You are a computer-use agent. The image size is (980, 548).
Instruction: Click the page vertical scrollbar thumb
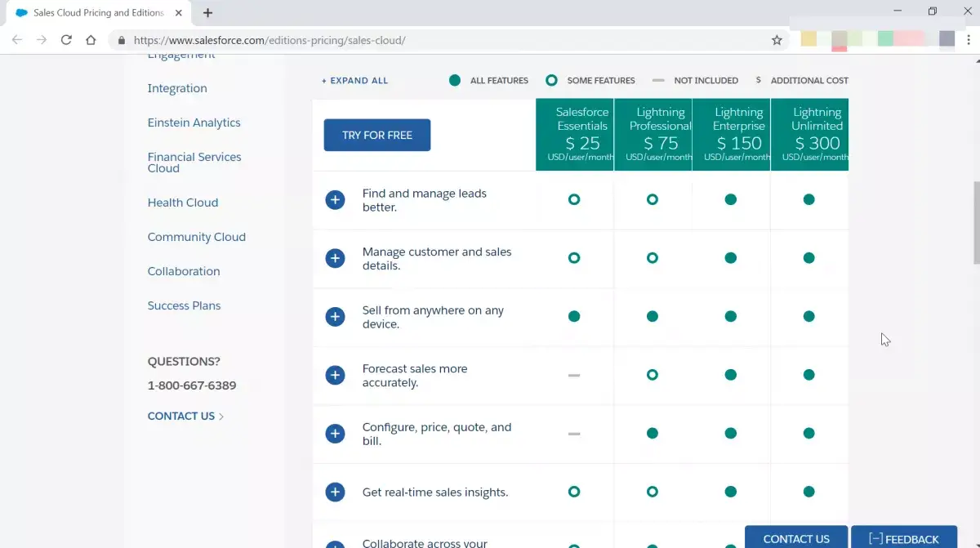point(976,222)
